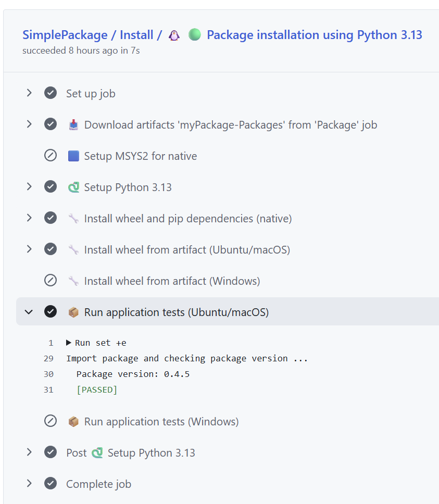The image size is (439, 504).
Task: Select Run application tests (Windows) step
Action: pos(161,421)
